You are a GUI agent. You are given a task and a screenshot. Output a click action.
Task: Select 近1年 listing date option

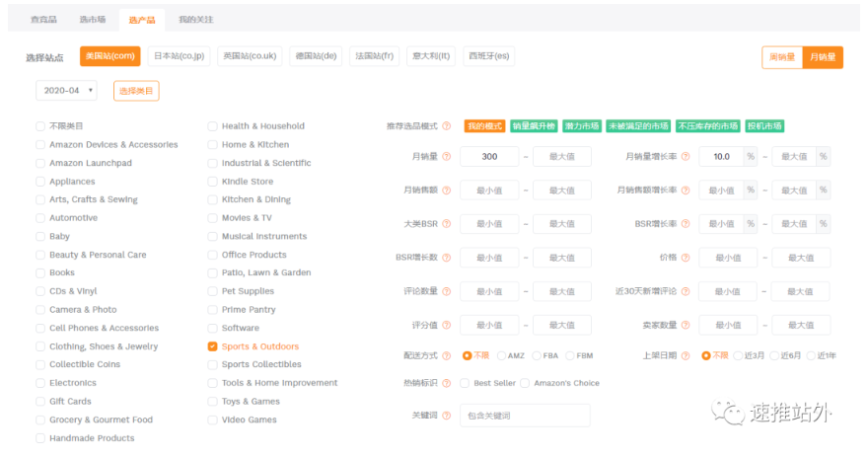point(811,355)
